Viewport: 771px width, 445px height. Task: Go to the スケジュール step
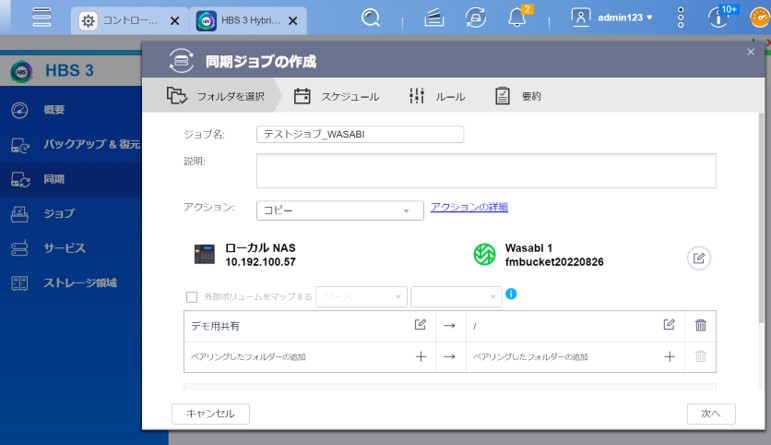point(337,96)
